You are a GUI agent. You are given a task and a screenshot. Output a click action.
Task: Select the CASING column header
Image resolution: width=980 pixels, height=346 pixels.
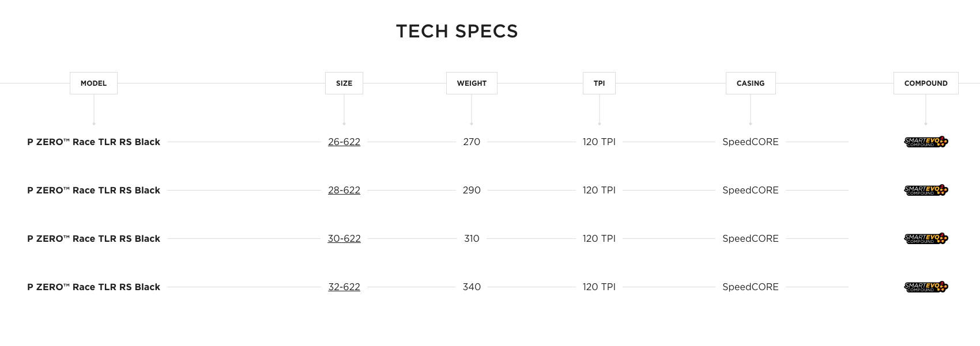[x=751, y=83]
